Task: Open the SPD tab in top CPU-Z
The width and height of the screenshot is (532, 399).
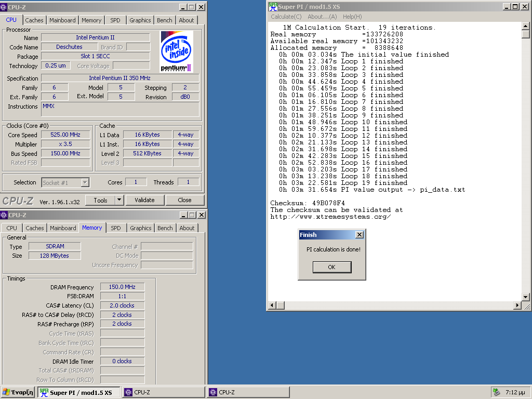Action: coord(115,20)
